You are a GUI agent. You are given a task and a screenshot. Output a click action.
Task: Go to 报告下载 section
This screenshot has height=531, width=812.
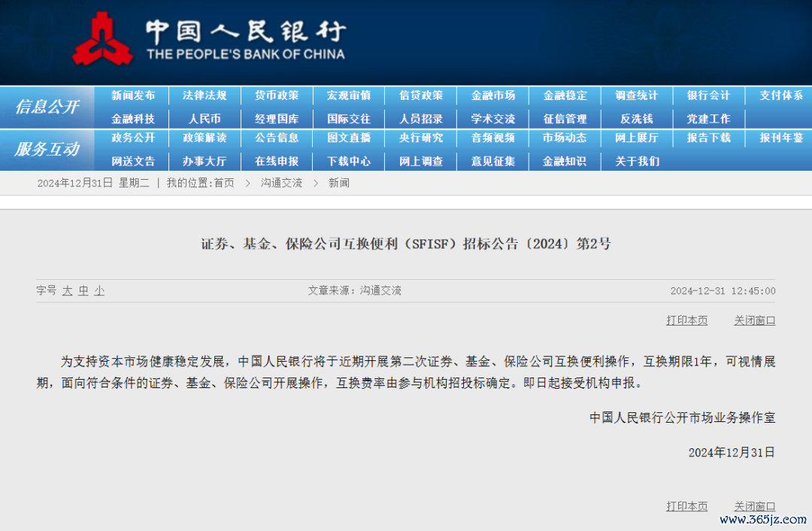[708, 138]
